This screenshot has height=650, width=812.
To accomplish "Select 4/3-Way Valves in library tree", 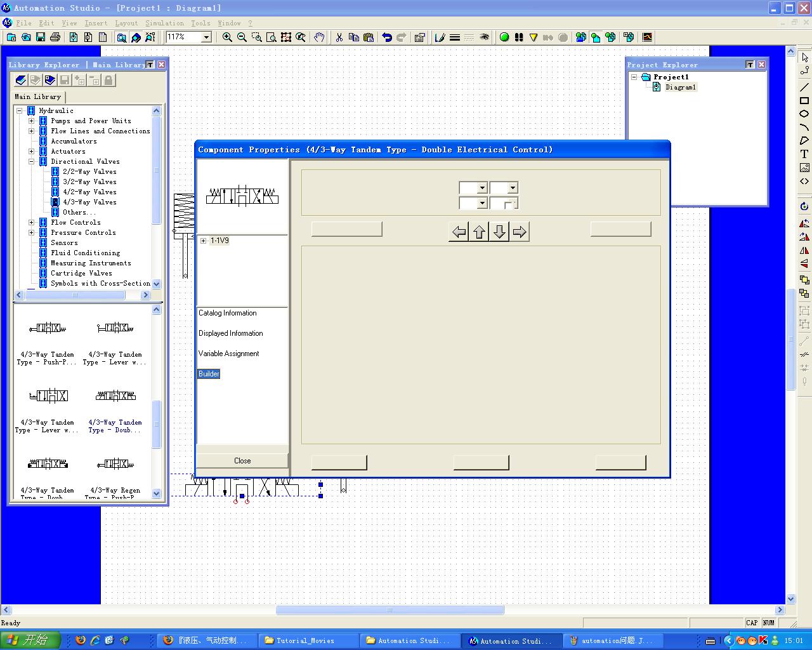I will (89, 202).
